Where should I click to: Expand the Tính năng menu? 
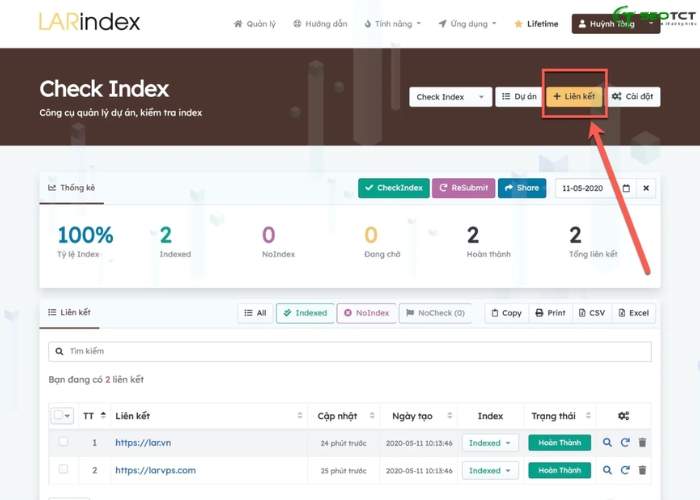392,24
